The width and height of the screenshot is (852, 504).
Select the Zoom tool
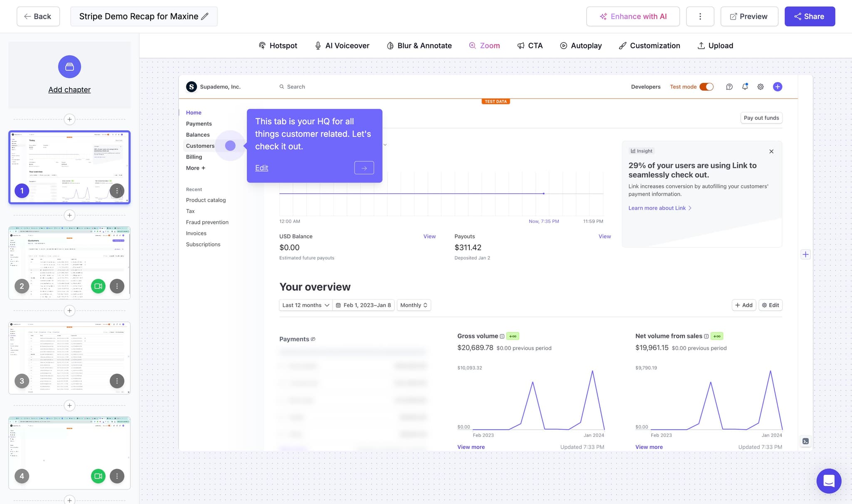click(x=484, y=46)
